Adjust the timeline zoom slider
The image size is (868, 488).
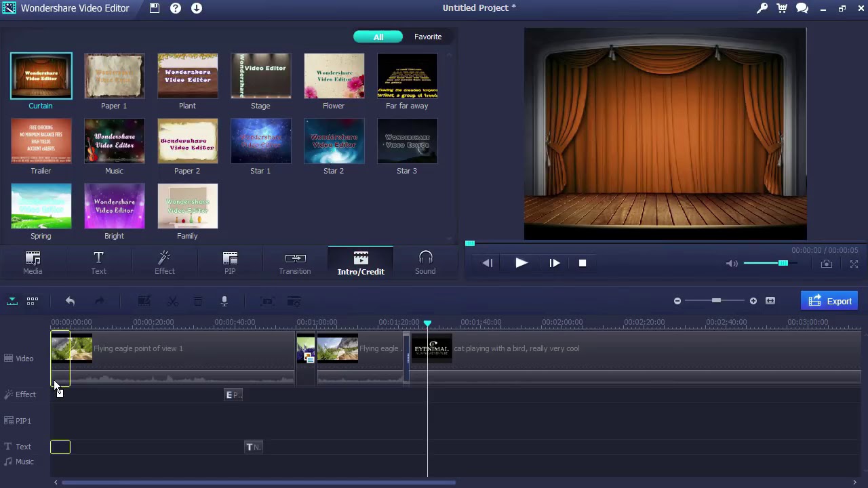[715, 301]
